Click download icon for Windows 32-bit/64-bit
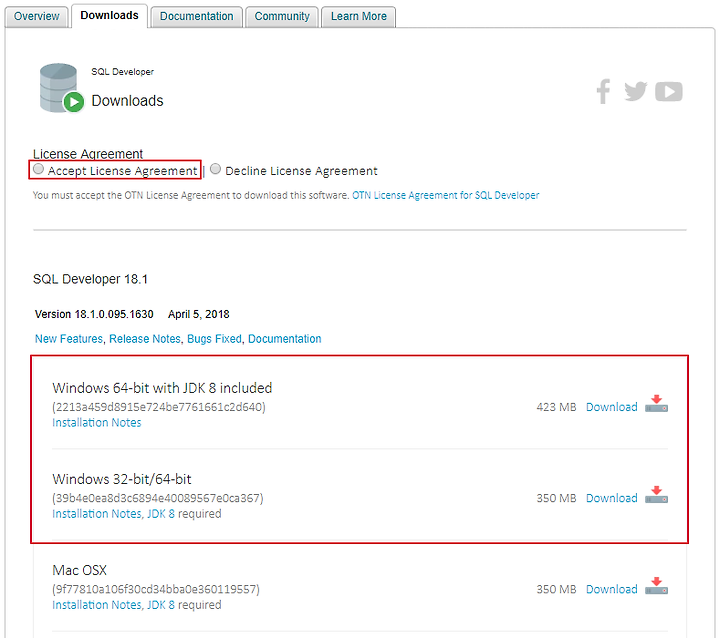 tap(656, 495)
